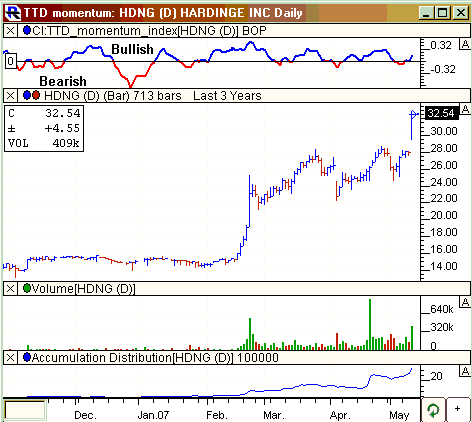Viewport: 472px width, 422px height.
Task: Minimize the TTD momentum chart window
Action: (426, 13)
